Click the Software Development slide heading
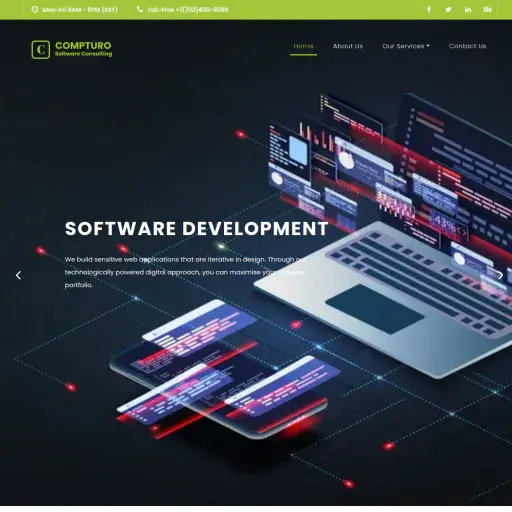 point(197,229)
